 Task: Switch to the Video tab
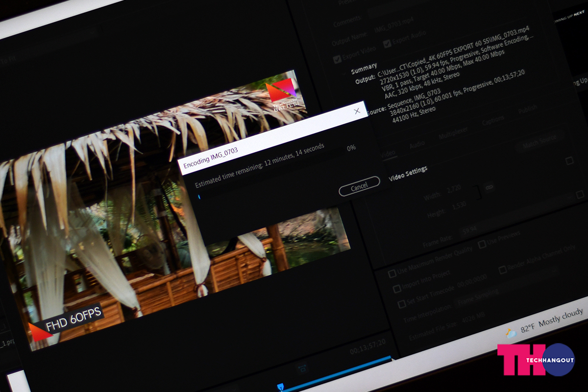point(388,153)
